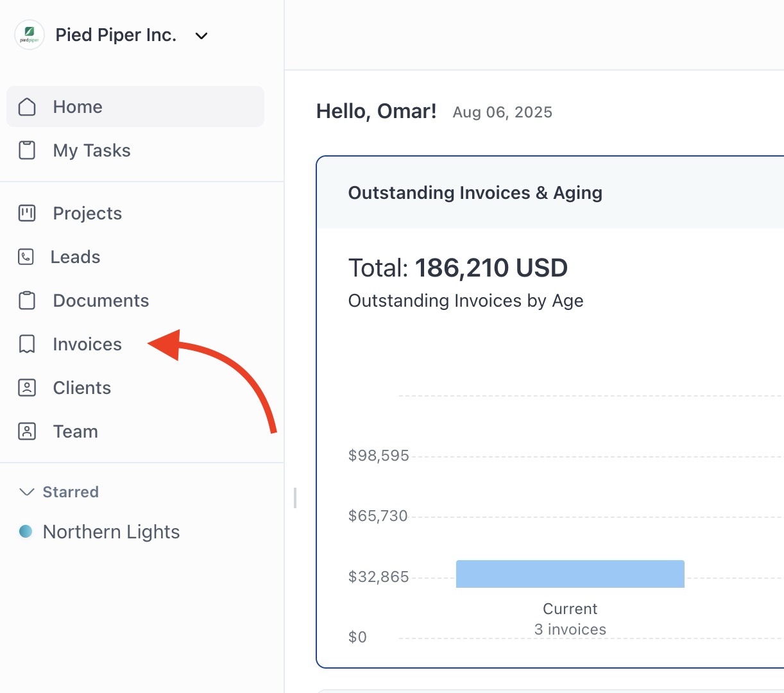Click the Outstanding Invoices & Aging card header
Screen dimensions: 784x693
(475, 193)
